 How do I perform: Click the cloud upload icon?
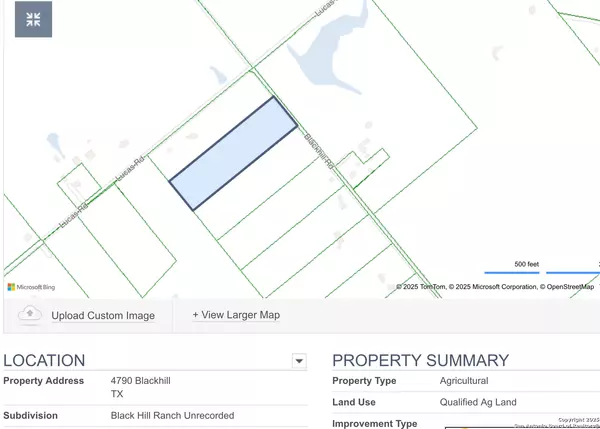click(x=30, y=314)
